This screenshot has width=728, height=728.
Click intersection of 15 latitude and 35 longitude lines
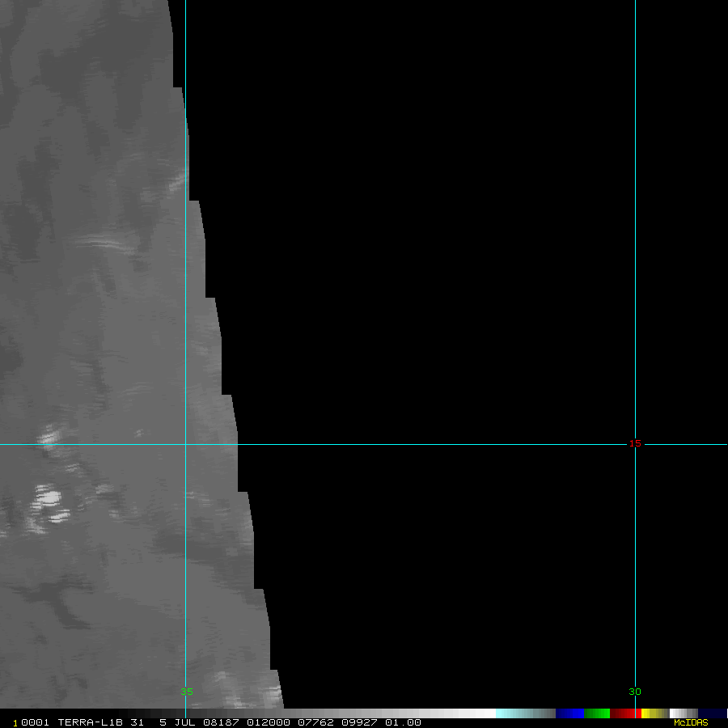[x=185, y=444]
